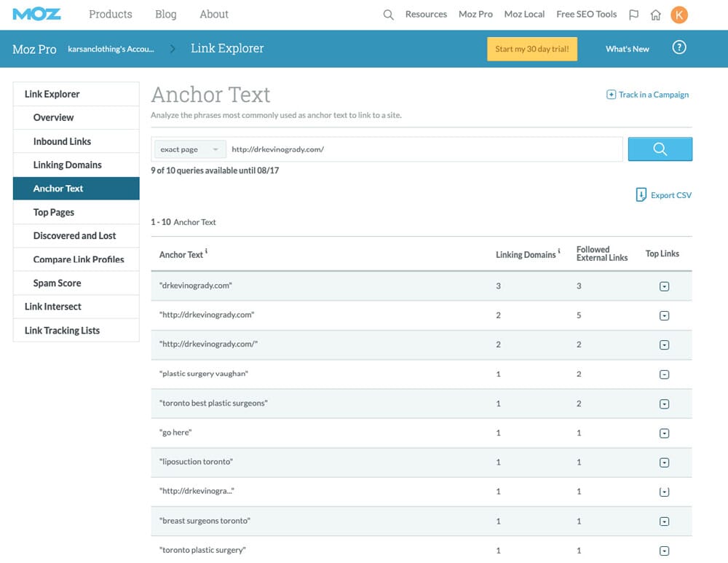Click the "go here" anchor text

[175, 433]
